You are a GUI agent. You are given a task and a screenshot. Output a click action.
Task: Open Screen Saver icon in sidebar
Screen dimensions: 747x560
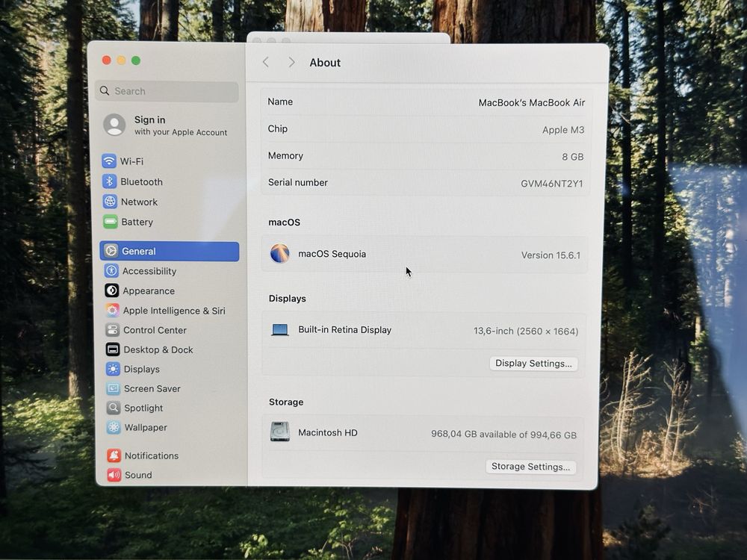coord(114,388)
